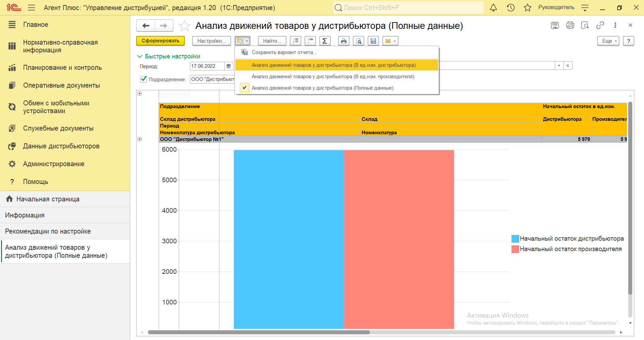Clear filter field with x button
The height and width of the screenshot is (340, 644).
click(568, 66)
